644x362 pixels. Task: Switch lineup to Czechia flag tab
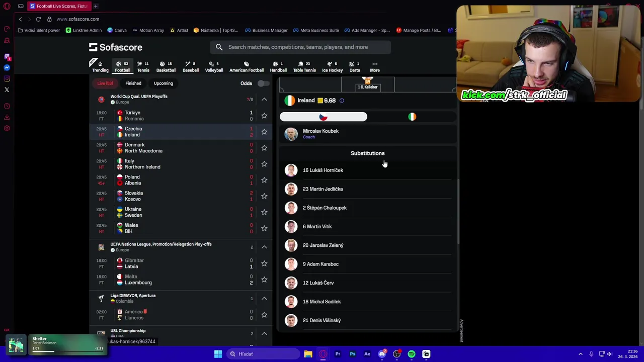[324, 117]
